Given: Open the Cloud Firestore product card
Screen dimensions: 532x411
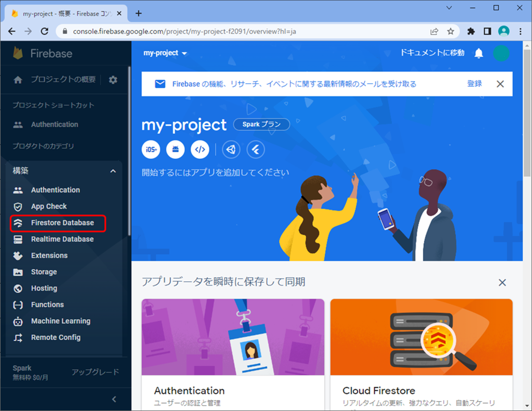Looking at the screenshot, I should pyautogui.click(x=421, y=354).
